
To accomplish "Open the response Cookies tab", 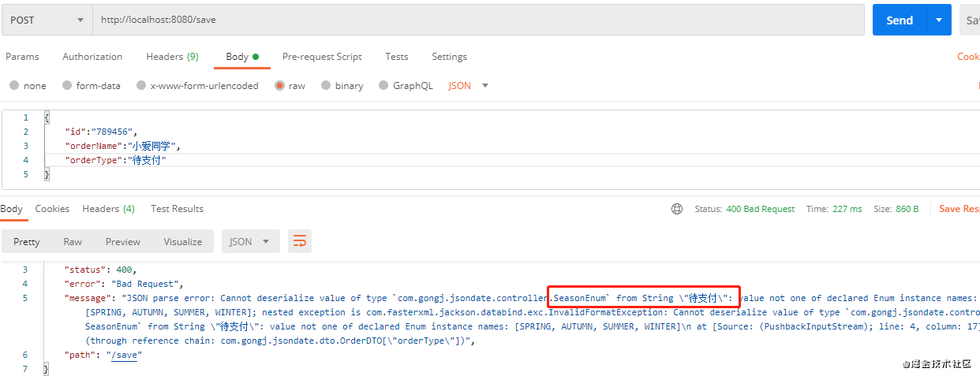I will click(52, 209).
